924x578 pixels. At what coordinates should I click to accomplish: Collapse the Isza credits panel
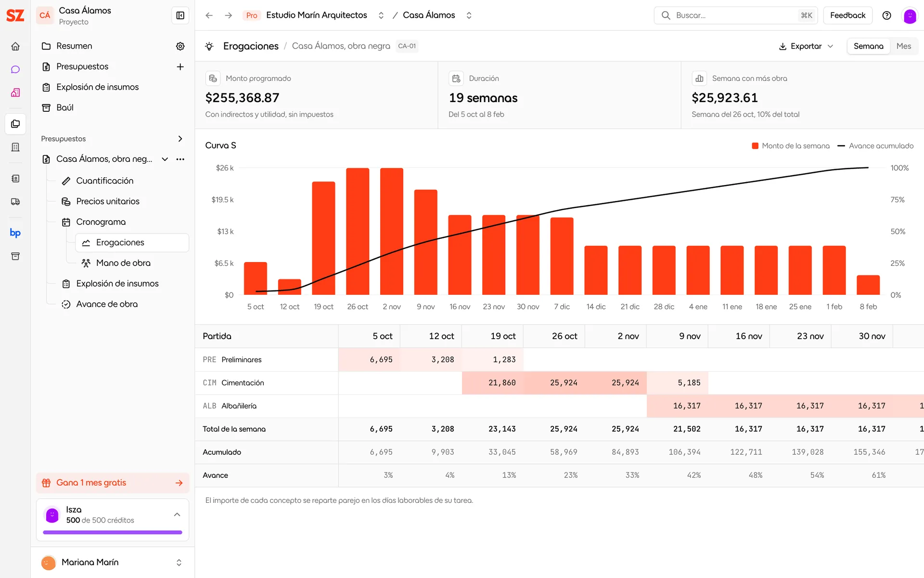click(x=177, y=514)
